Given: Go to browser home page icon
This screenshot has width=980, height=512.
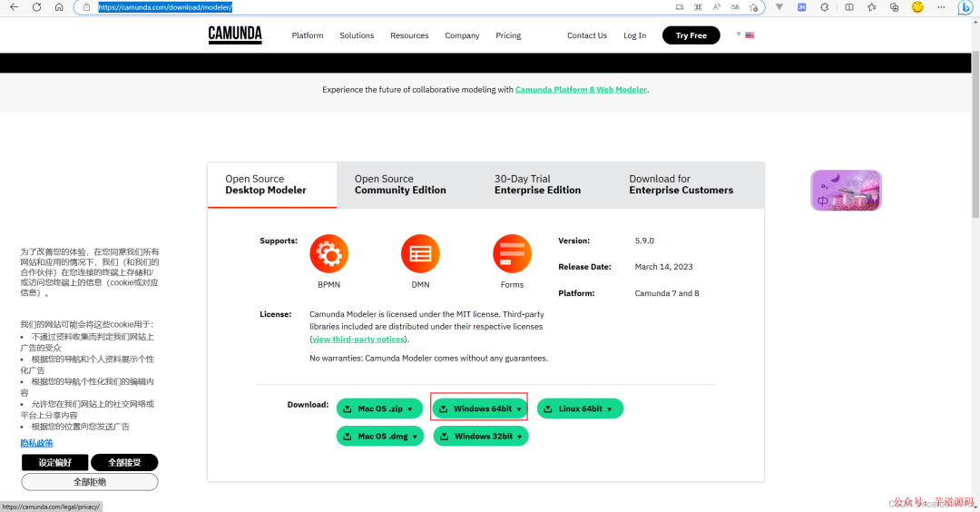Looking at the screenshot, I should (x=59, y=7).
